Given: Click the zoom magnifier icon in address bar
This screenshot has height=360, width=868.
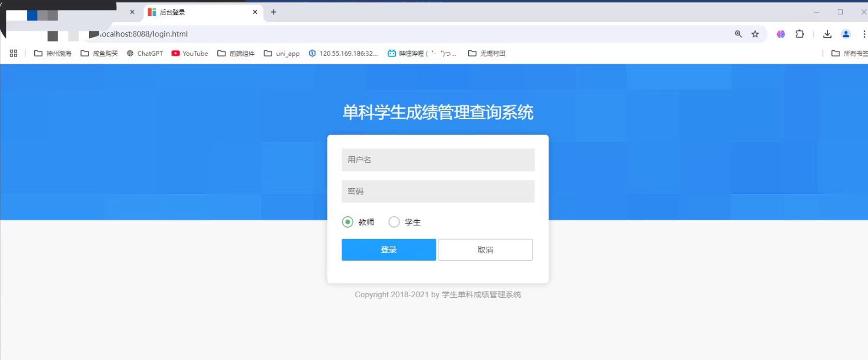Looking at the screenshot, I should point(739,34).
